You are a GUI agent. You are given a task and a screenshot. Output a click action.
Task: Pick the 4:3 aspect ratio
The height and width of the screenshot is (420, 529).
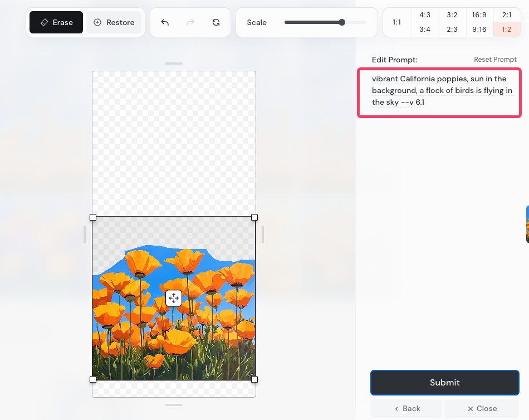(425, 15)
